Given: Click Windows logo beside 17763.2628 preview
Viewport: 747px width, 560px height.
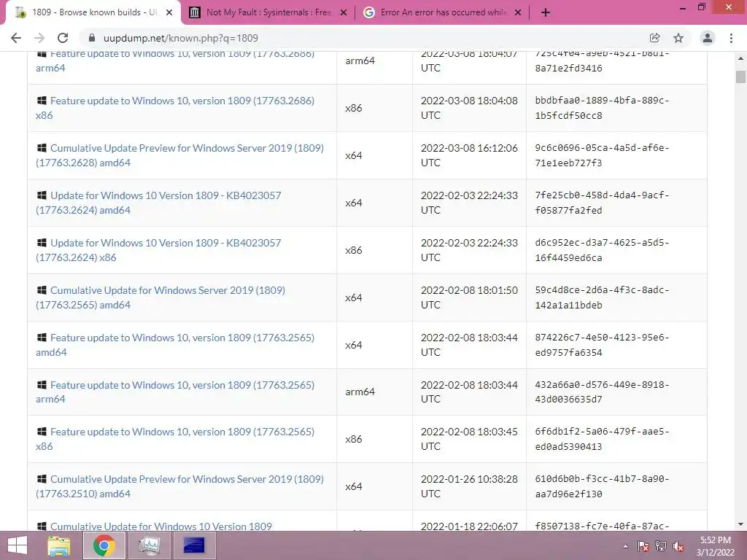Looking at the screenshot, I should coord(42,147).
